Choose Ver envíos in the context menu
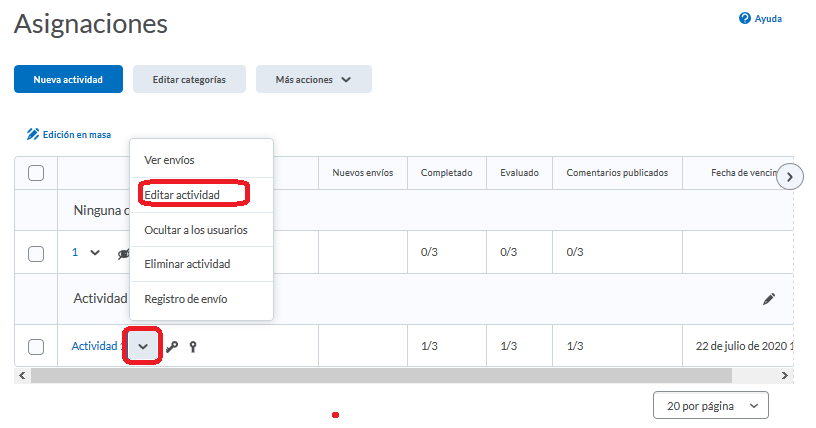Viewport: 816px width, 428px height. pos(169,160)
